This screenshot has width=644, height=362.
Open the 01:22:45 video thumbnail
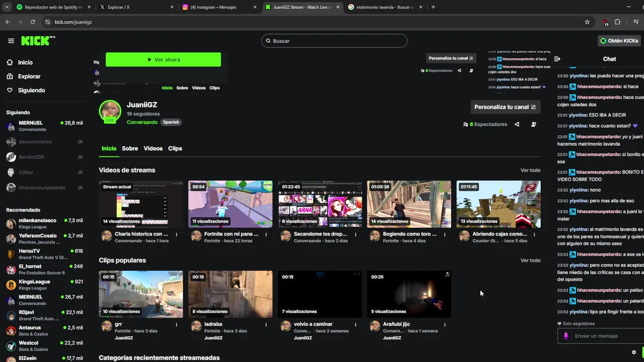320,204
